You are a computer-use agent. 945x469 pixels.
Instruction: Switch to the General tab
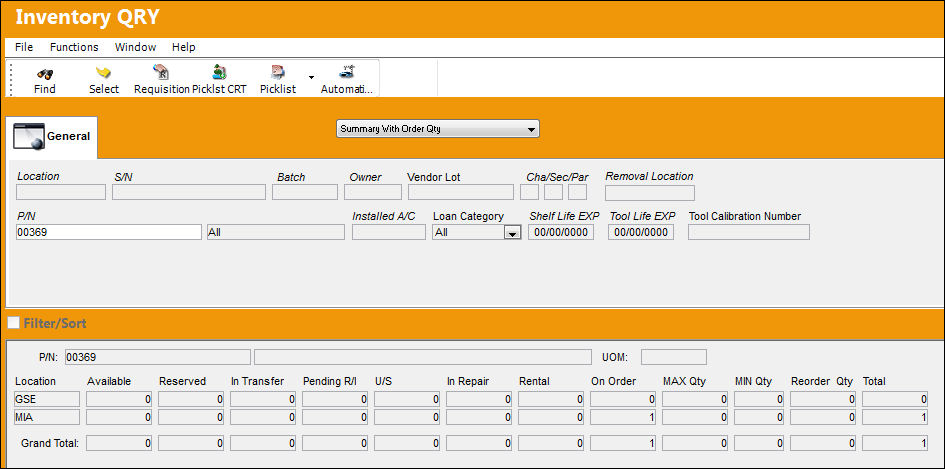click(52, 137)
